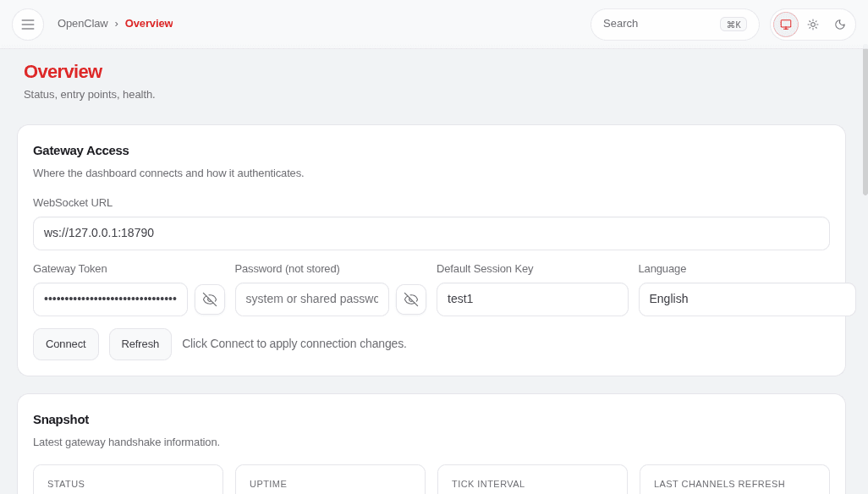Click the Password (not stored) field
This screenshot has height=494, width=868.
(x=311, y=299)
